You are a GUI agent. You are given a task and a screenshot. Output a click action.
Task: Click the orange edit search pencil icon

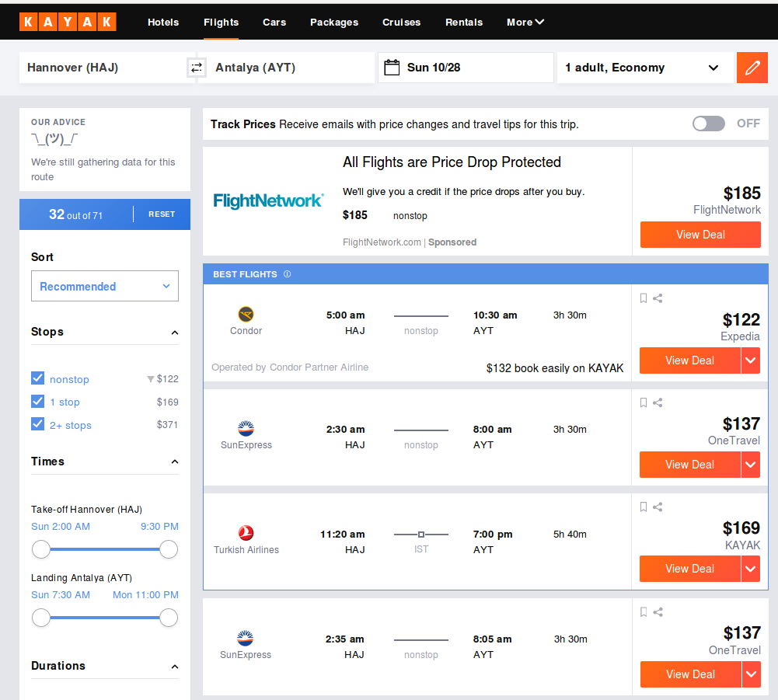(752, 68)
